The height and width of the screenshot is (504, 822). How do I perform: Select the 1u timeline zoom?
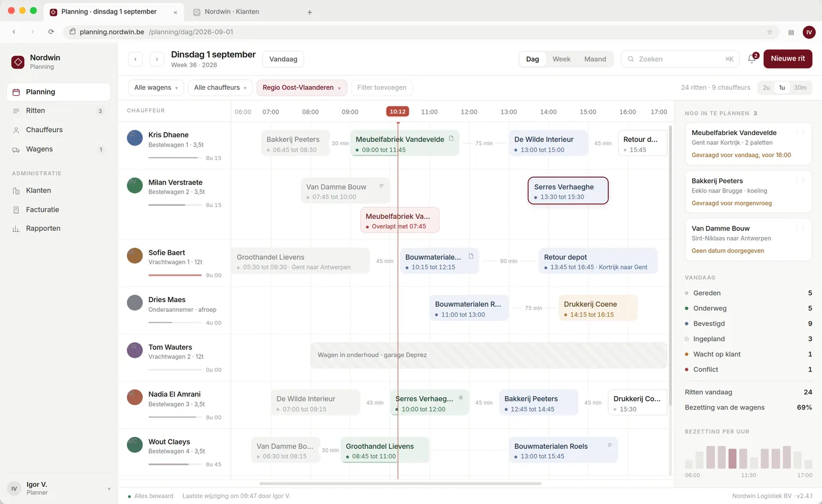[x=781, y=87]
